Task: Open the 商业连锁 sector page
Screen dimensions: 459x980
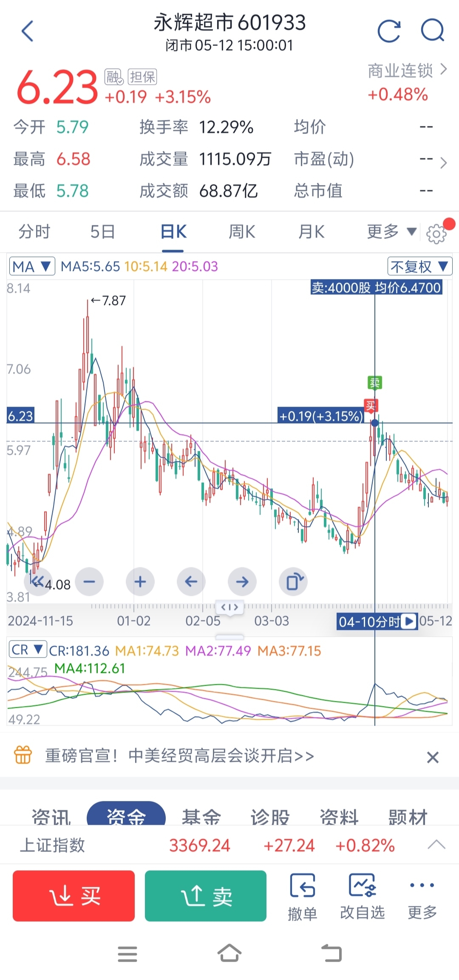Action: [x=407, y=71]
